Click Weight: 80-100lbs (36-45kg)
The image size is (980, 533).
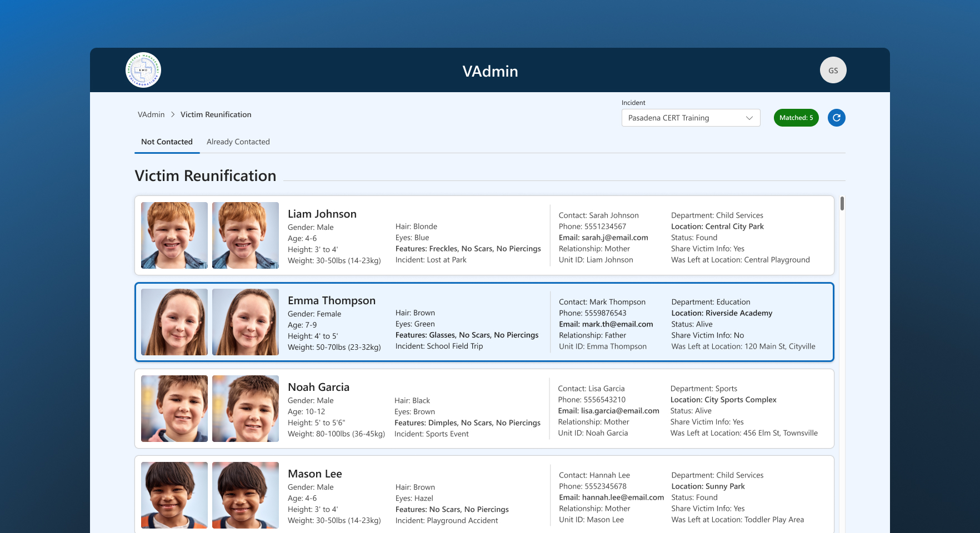tap(336, 434)
